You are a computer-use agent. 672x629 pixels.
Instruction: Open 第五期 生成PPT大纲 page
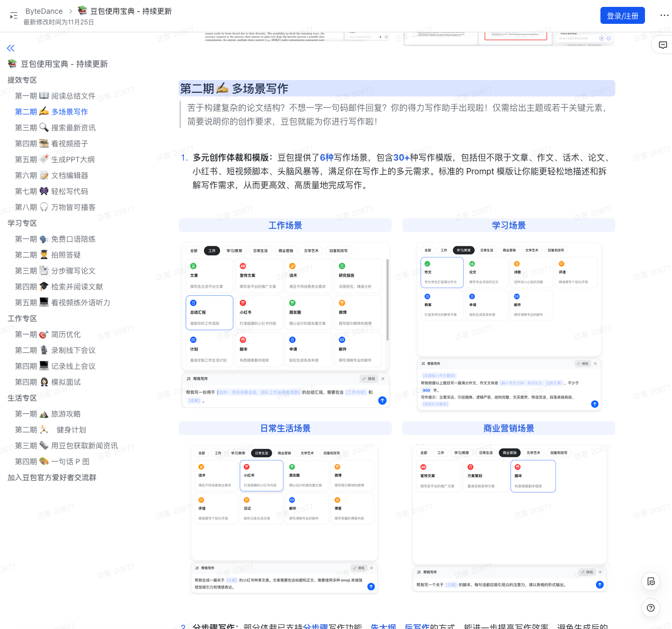(x=55, y=160)
